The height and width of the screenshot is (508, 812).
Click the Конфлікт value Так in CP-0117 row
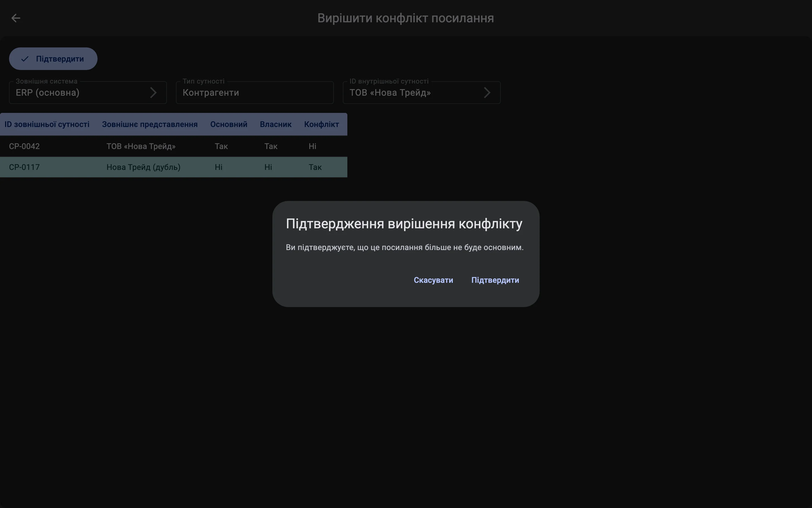[x=315, y=167]
